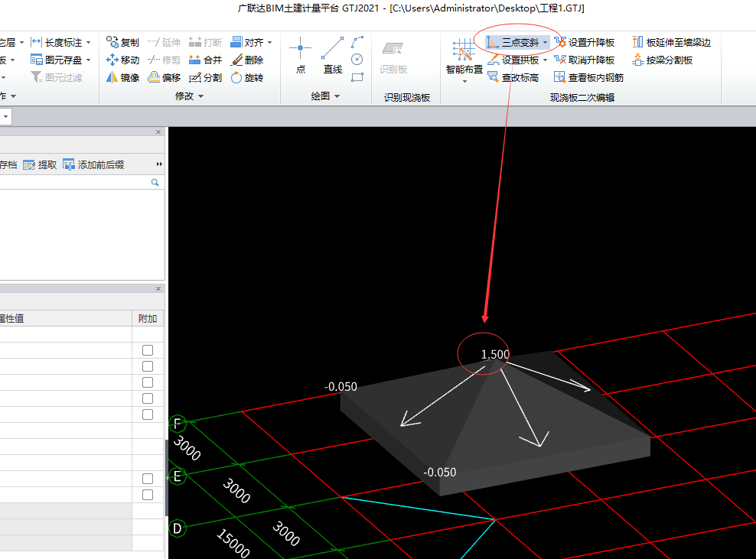Tick the fourth checkbox in 附加 column

(148, 398)
